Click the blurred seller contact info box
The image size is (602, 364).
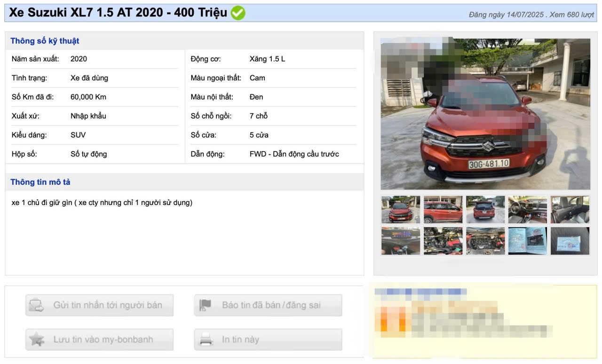pos(484,321)
